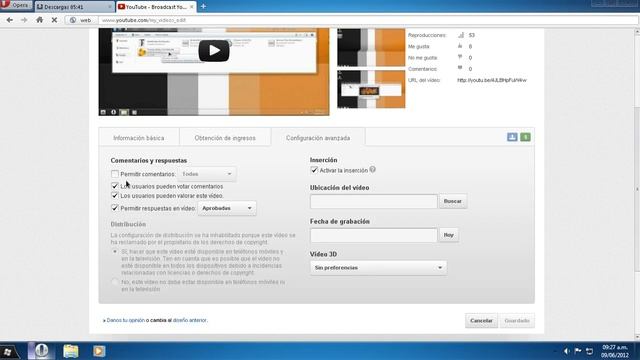
Task: Open the Action Center flag icon
Action: pyautogui.click(x=578, y=351)
